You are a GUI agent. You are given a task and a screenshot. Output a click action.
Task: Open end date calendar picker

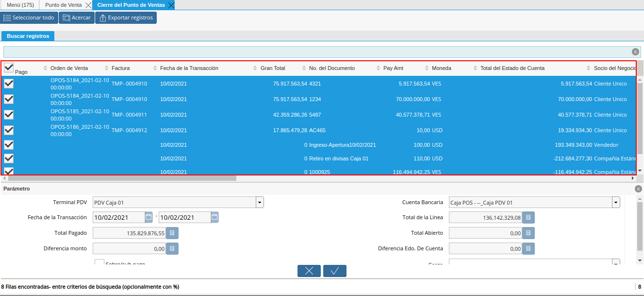(215, 217)
